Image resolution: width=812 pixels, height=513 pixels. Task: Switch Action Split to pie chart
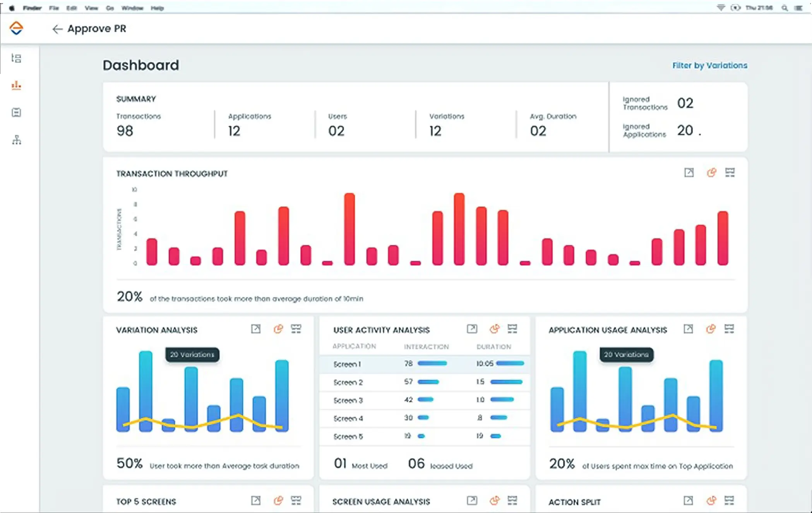pos(711,501)
